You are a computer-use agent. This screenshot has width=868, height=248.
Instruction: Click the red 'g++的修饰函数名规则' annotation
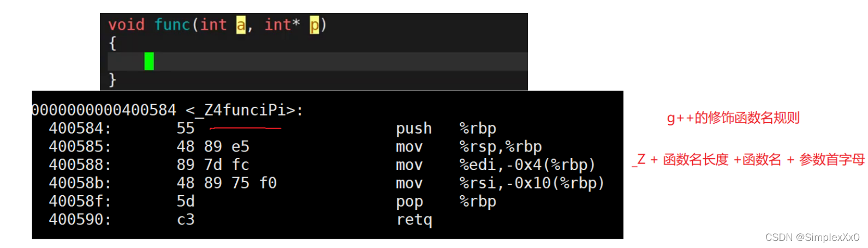coord(733,118)
